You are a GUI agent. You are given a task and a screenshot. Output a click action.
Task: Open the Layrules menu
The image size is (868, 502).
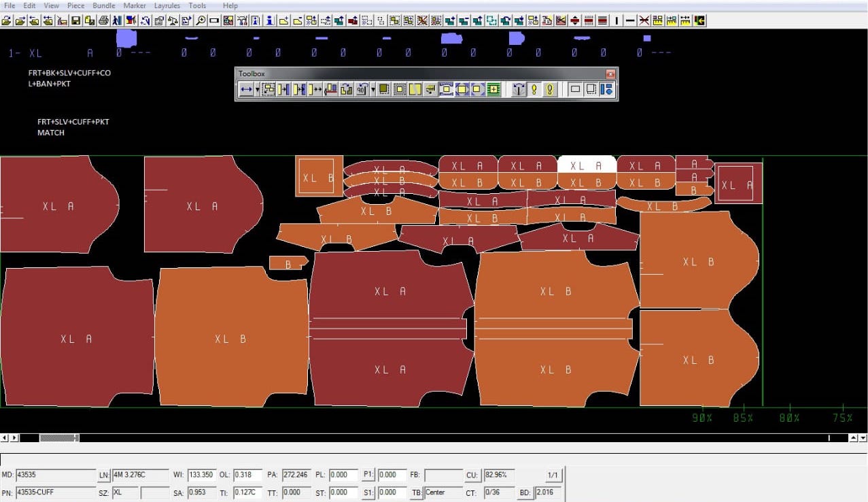(x=167, y=5)
